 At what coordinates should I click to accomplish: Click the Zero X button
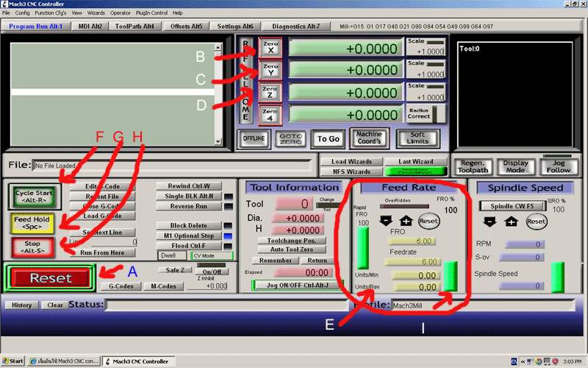pyautogui.click(x=270, y=48)
